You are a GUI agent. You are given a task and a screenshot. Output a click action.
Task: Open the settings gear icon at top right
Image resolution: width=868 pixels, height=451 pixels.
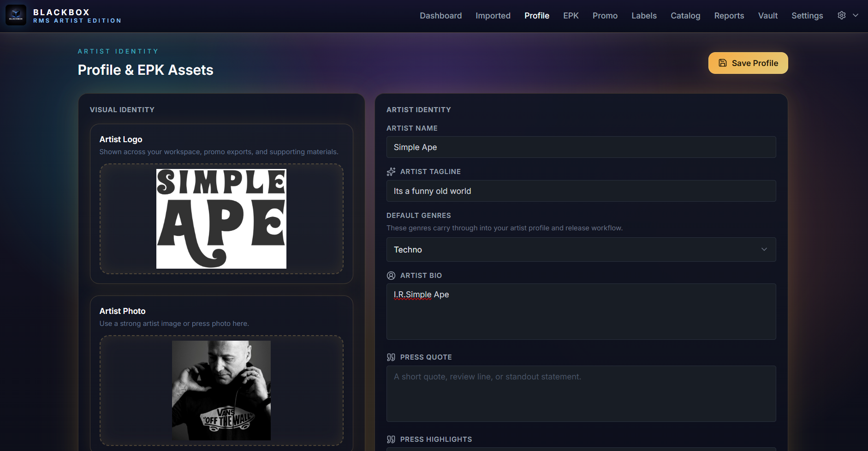[x=841, y=15]
